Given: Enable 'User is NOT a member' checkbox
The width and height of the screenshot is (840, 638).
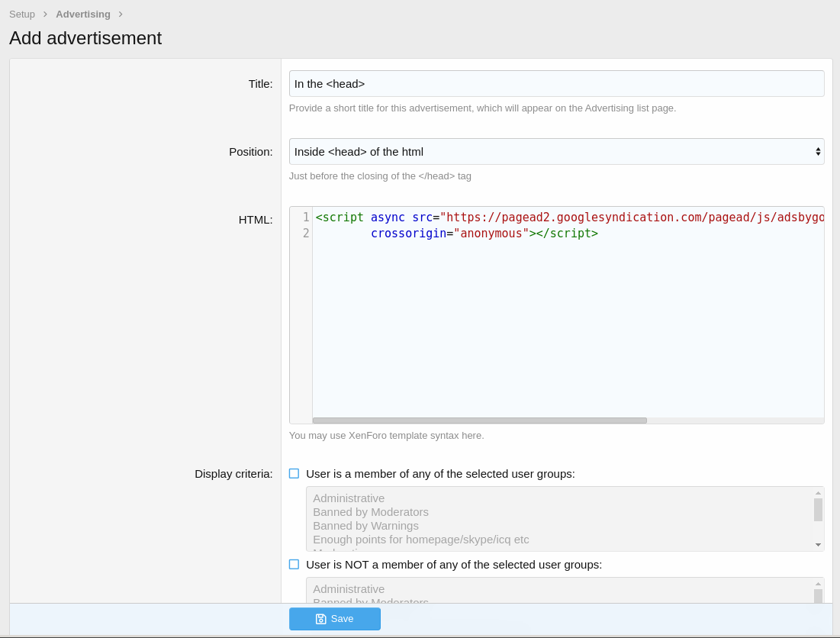Looking at the screenshot, I should pos(294,565).
